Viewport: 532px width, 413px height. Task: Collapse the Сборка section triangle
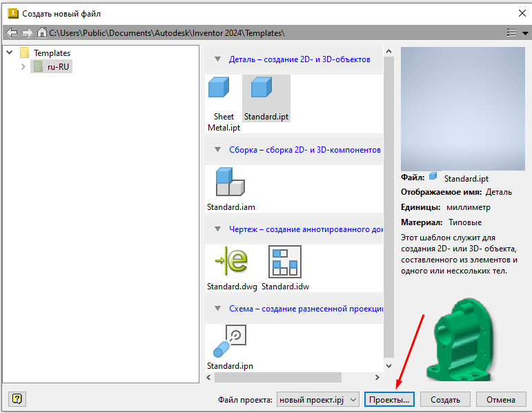218,149
